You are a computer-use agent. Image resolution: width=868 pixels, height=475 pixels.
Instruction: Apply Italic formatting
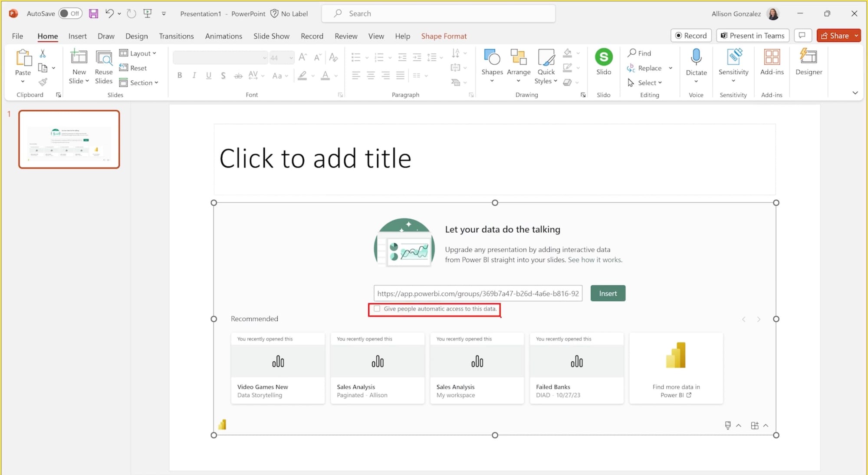pyautogui.click(x=194, y=76)
